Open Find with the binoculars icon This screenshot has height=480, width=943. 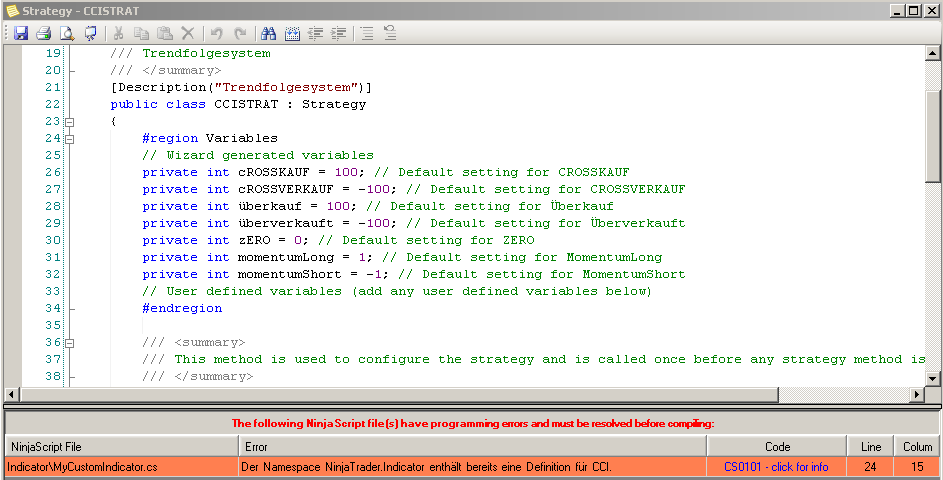tap(268, 33)
